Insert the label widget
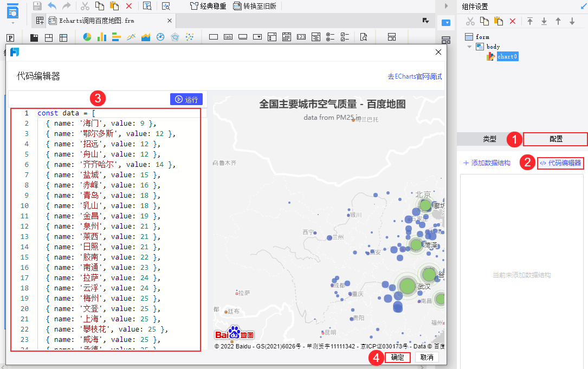This screenshot has height=369, width=588. (228, 37)
